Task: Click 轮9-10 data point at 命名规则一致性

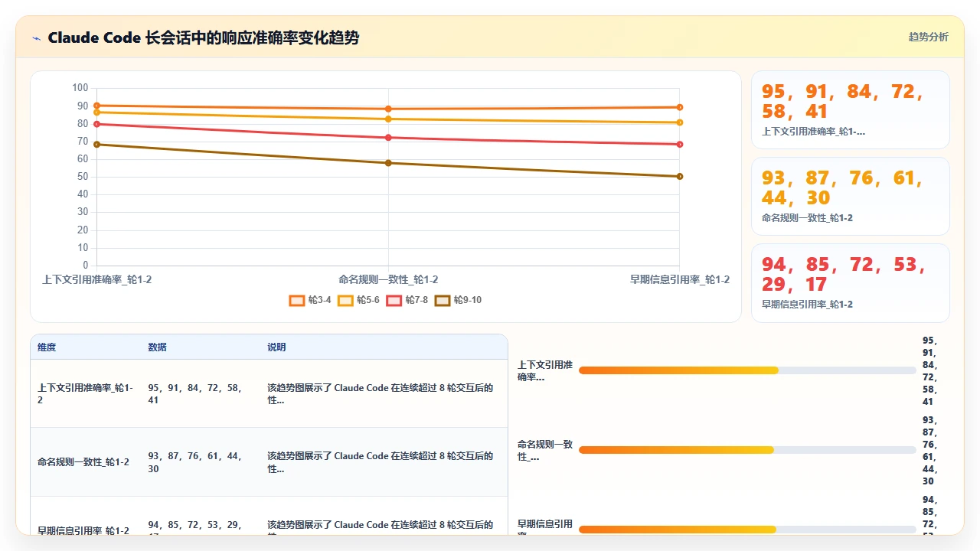Action: tap(388, 163)
